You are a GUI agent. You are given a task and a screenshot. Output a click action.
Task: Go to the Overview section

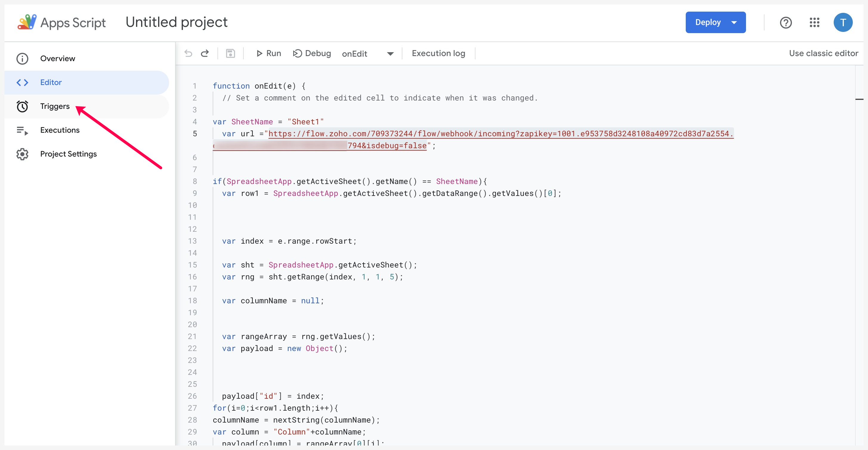tap(58, 59)
